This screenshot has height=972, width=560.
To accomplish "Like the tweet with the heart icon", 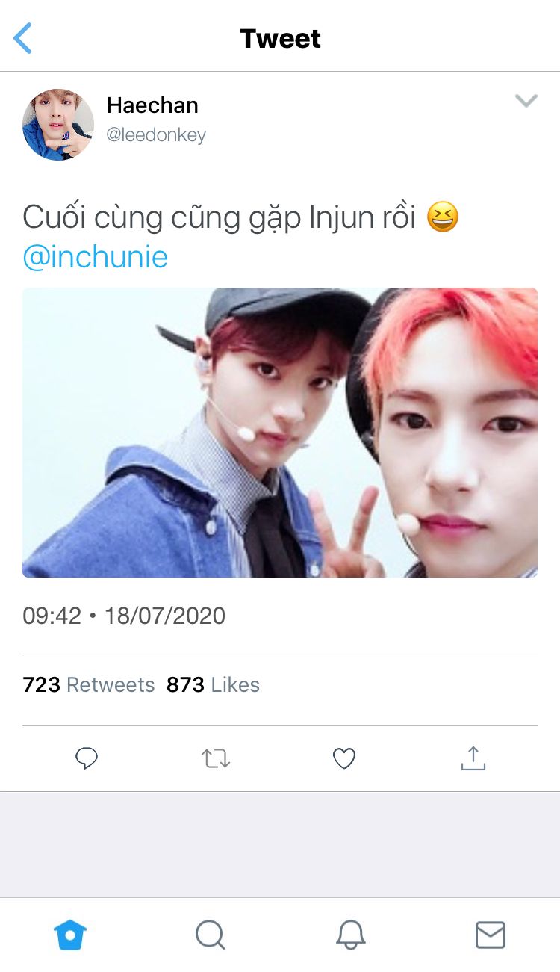I will point(343,759).
